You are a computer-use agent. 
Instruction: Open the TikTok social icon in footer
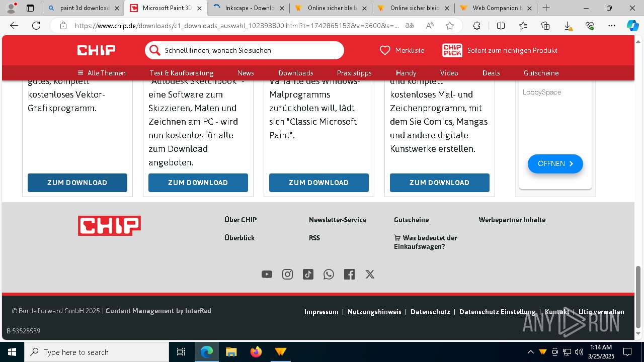pos(308,274)
